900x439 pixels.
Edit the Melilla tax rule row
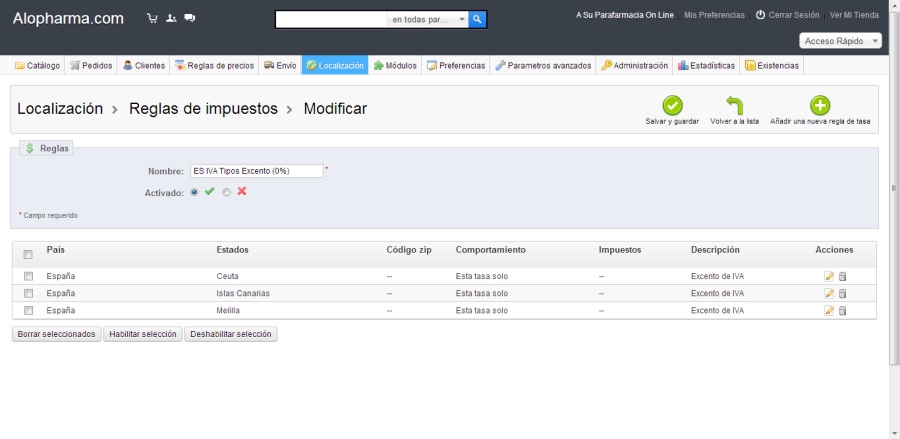[829, 311]
